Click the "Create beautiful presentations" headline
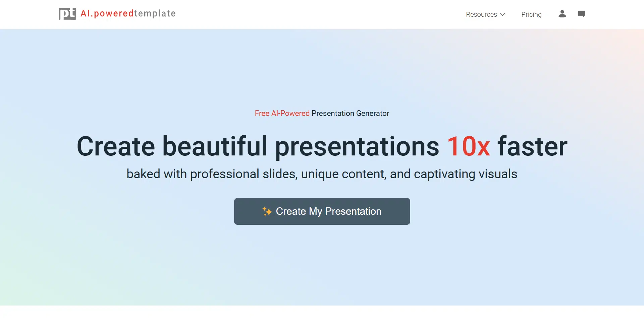The height and width of the screenshot is (335, 644). point(258,146)
